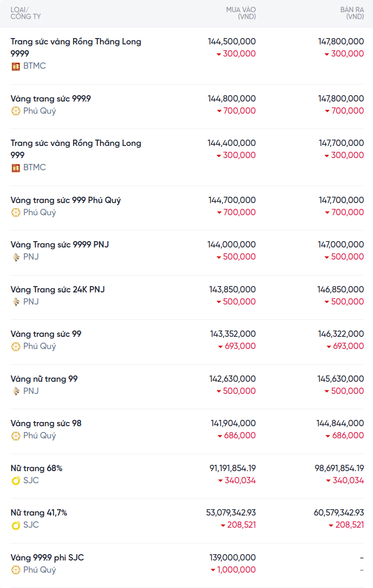Click BTMC logo under Rồng Thăng Long 9999

click(x=16, y=66)
